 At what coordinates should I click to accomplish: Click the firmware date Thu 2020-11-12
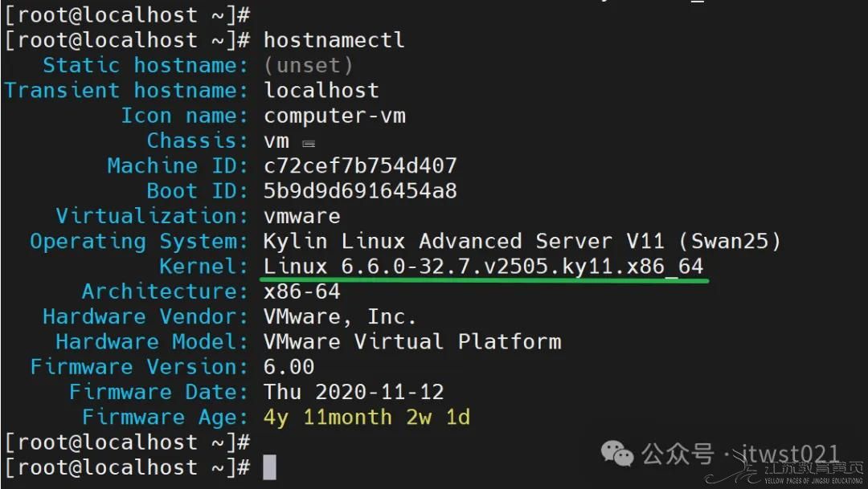click(x=354, y=392)
